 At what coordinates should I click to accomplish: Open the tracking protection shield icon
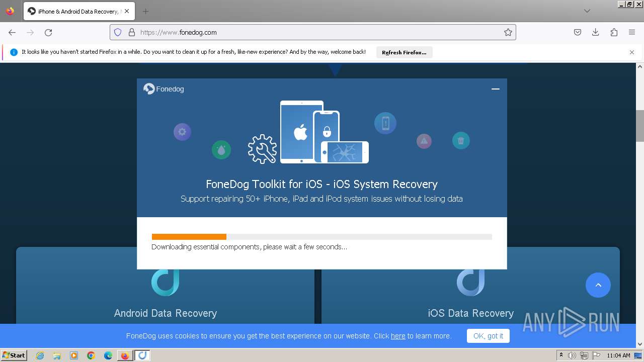[x=118, y=32]
